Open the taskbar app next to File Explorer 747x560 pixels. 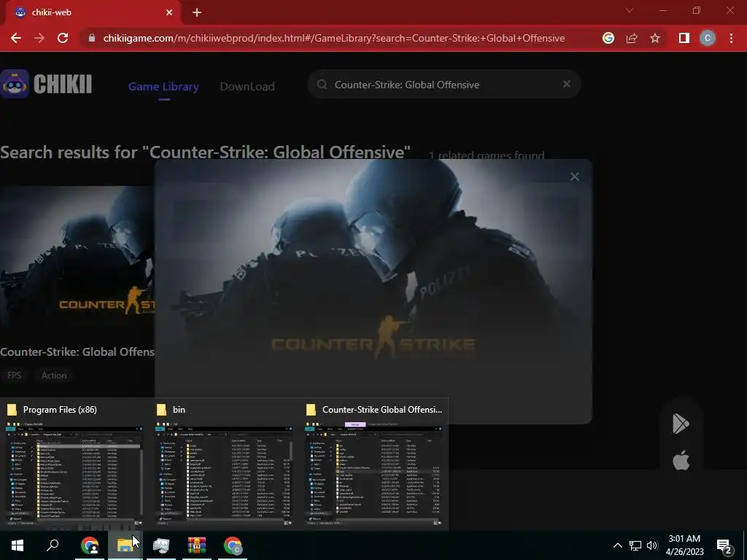click(161, 545)
